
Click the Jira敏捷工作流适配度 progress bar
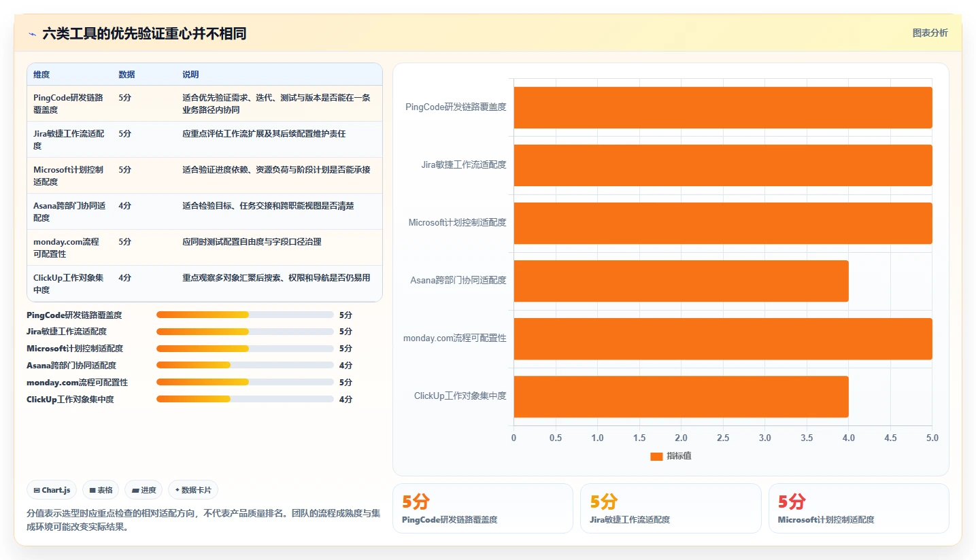(x=245, y=332)
